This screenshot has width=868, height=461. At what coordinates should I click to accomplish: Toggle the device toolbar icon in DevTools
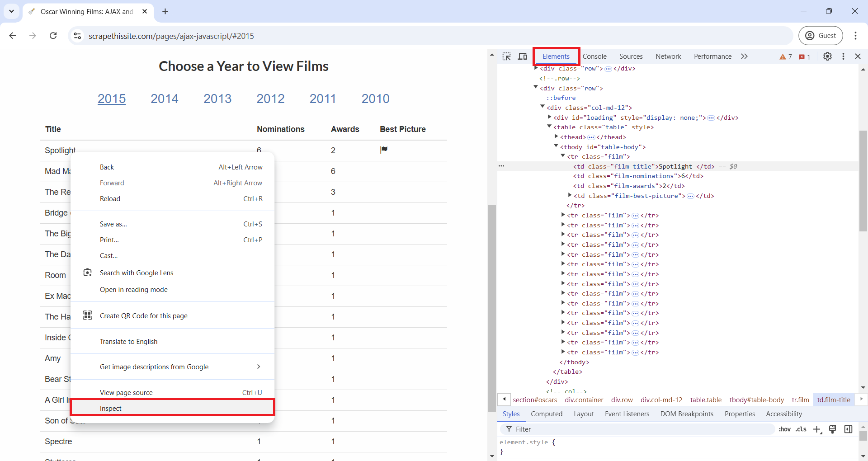click(523, 56)
